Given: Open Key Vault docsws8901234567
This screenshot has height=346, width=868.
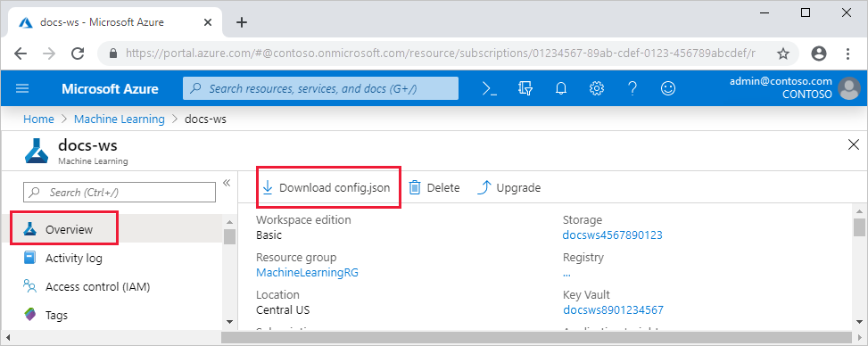Looking at the screenshot, I should click(613, 309).
